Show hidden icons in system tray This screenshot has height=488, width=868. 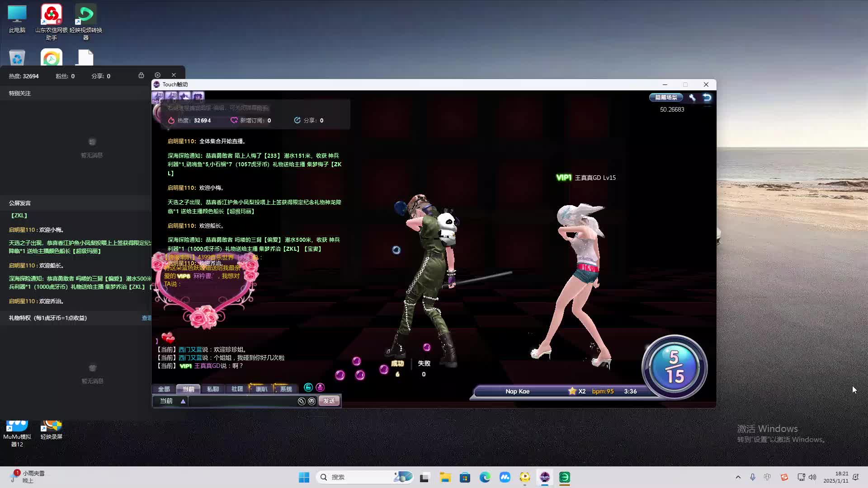(x=738, y=477)
